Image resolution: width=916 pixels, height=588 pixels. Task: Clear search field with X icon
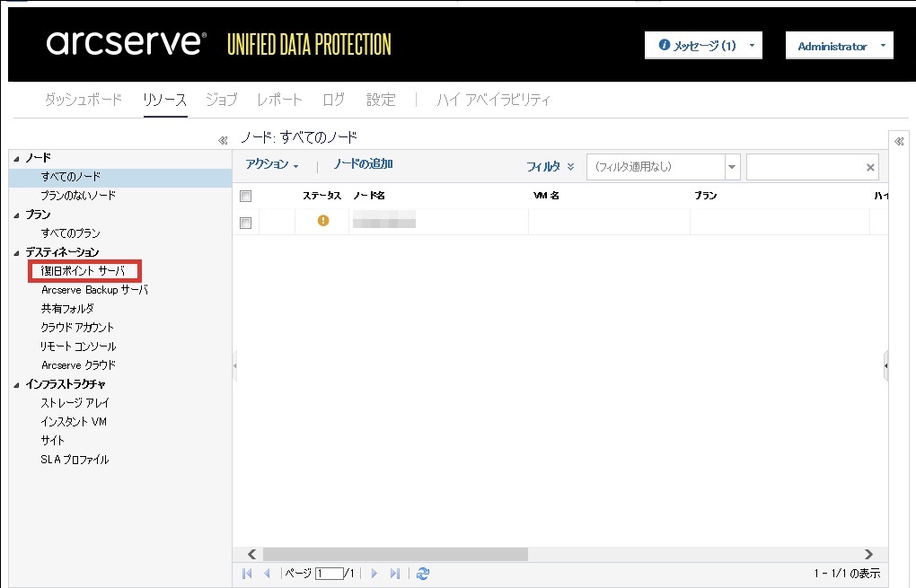point(869,167)
